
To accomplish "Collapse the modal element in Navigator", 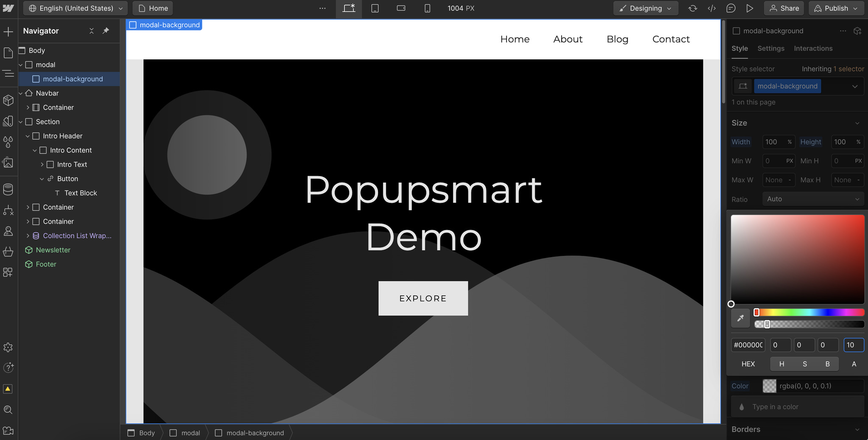I will (20, 65).
